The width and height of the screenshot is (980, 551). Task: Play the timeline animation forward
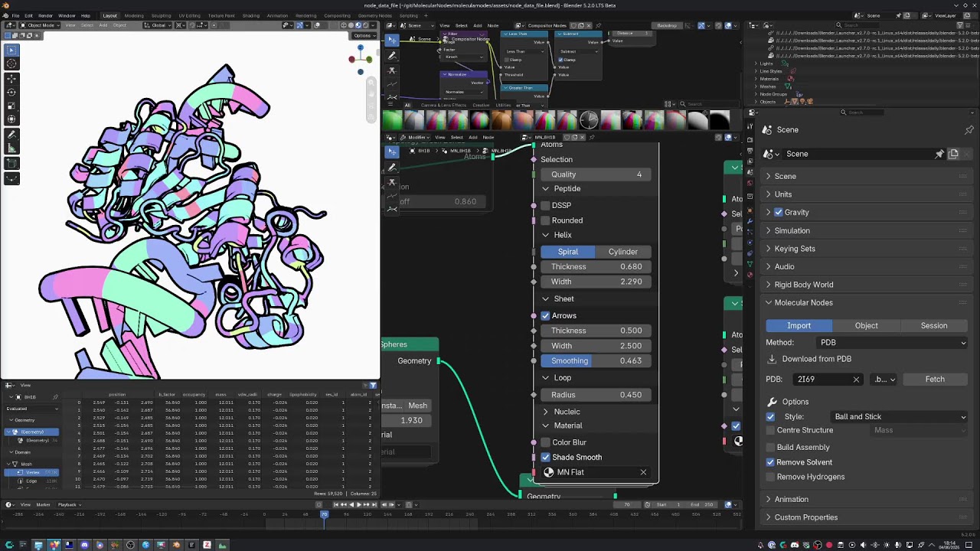coord(358,504)
